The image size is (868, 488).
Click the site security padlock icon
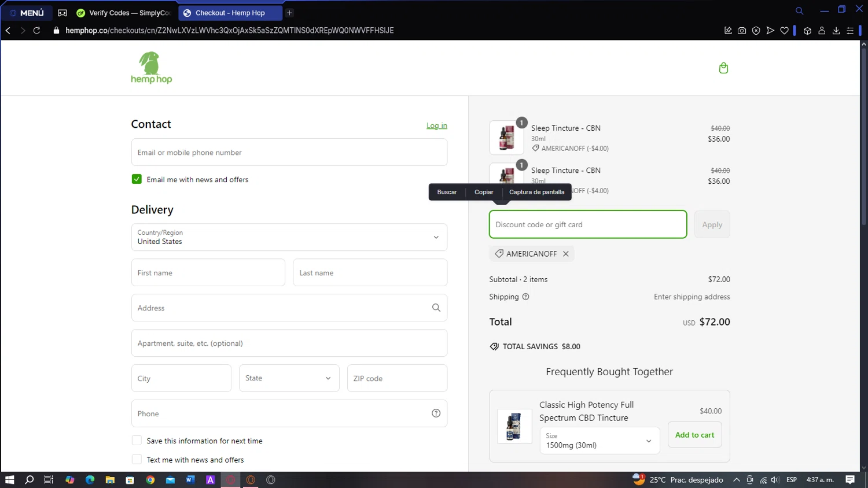tap(56, 31)
